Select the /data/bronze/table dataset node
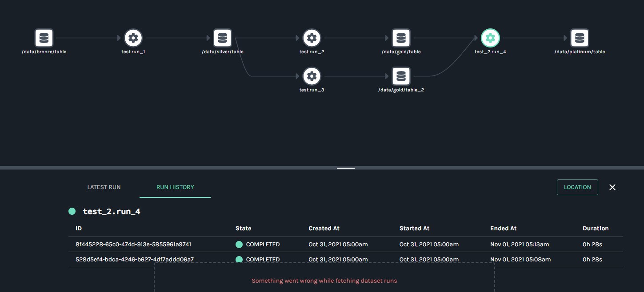 tap(44, 39)
